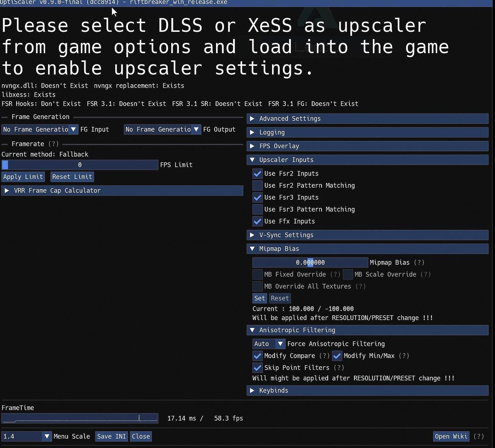Click the MB Scale Override help marker

(x=426, y=274)
